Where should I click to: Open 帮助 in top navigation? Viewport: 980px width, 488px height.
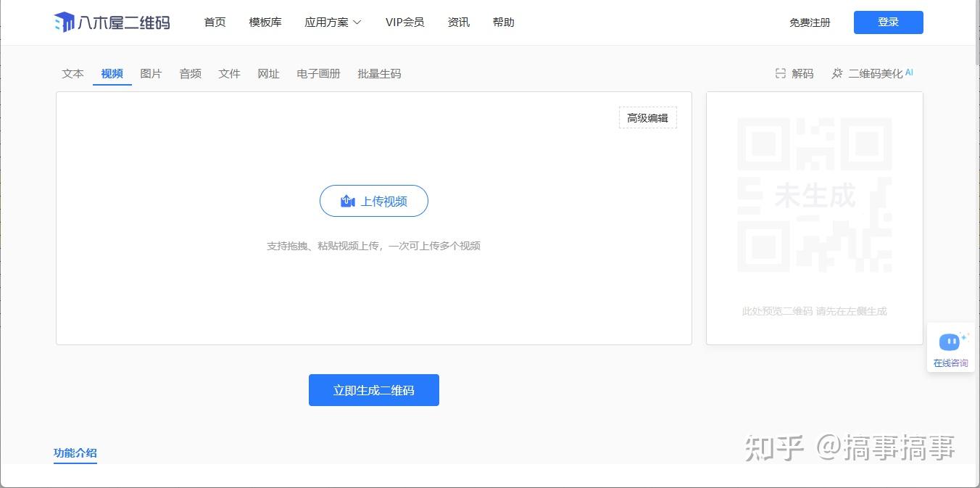(x=504, y=22)
